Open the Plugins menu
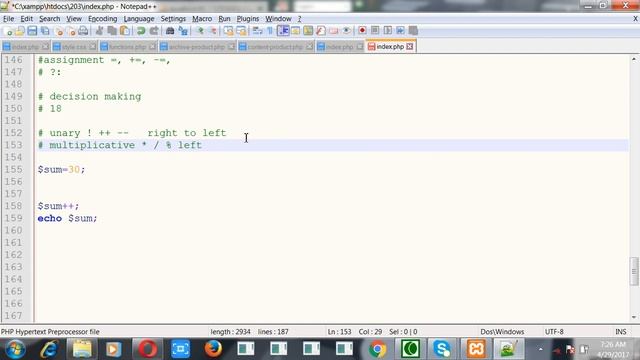Viewport: 640px width, 360px height. [248, 19]
